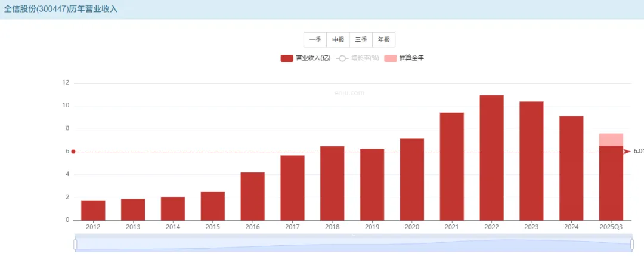
Task: Click the y-axis label 10
Action: 66,106
